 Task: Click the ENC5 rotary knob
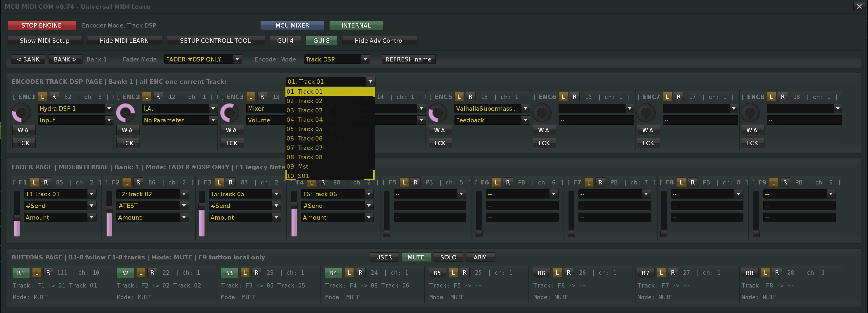tap(438, 113)
